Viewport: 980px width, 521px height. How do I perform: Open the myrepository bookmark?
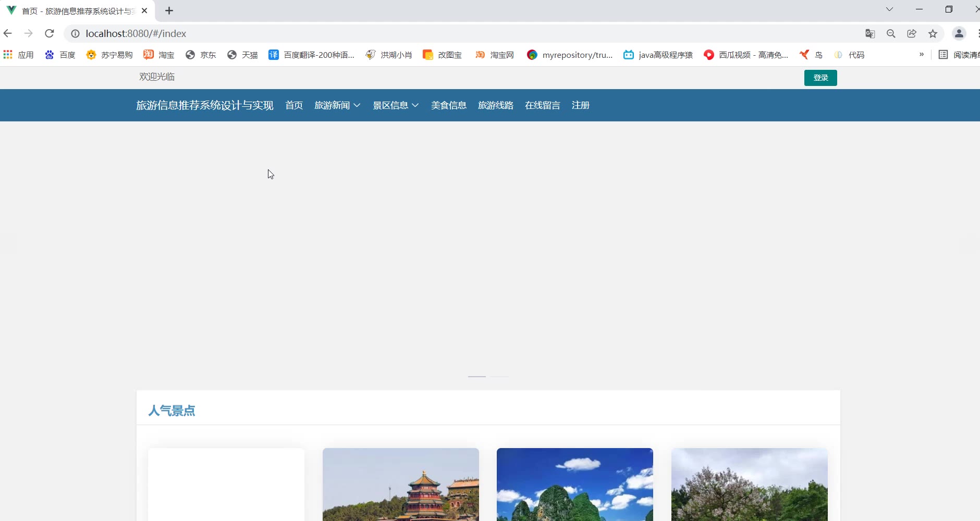click(x=570, y=55)
